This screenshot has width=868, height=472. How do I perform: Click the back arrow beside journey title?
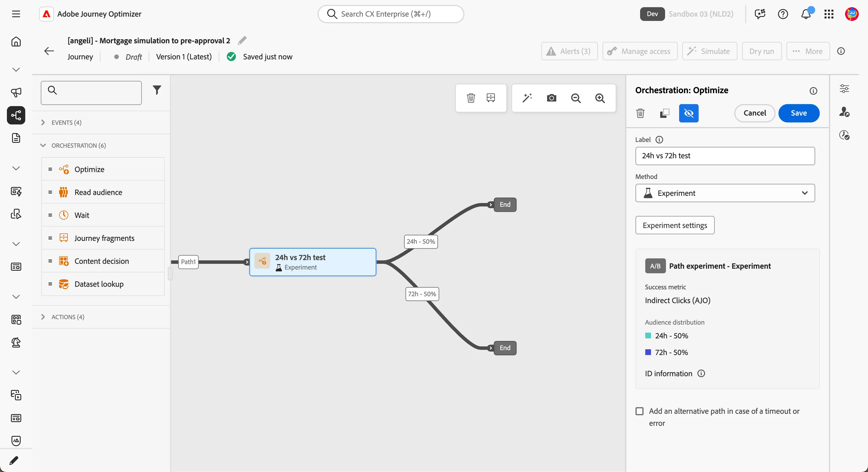49,51
